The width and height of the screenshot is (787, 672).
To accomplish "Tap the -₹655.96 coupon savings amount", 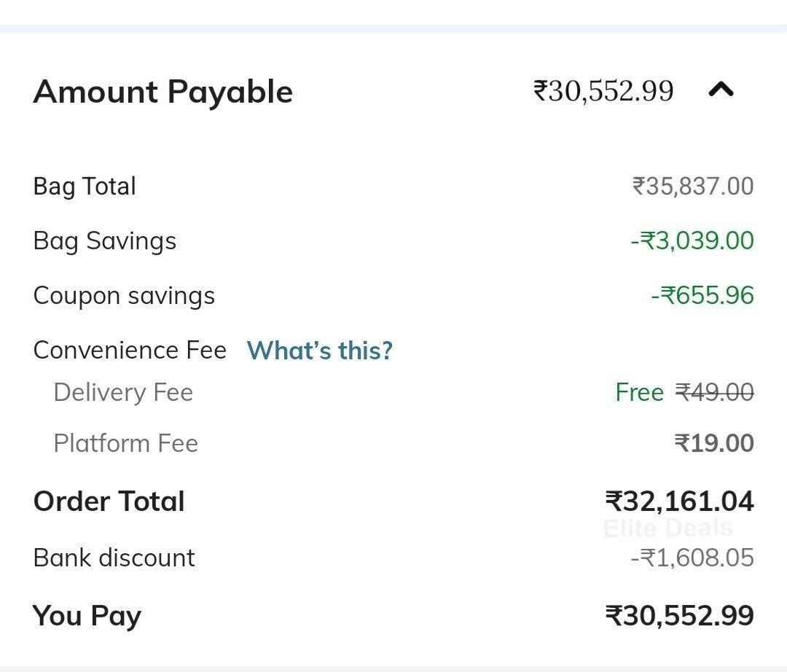I will [x=702, y=296].
